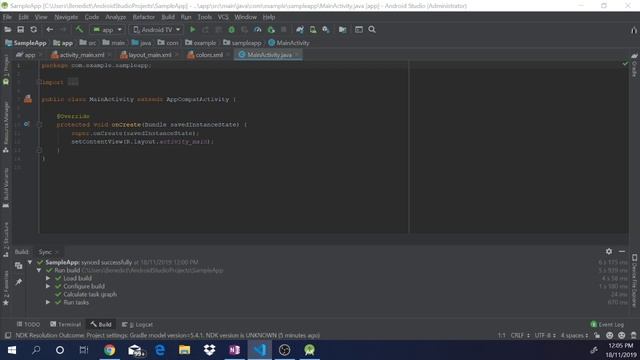
Task: Click the MainActivity breadcrumb item
Action: 289,43
